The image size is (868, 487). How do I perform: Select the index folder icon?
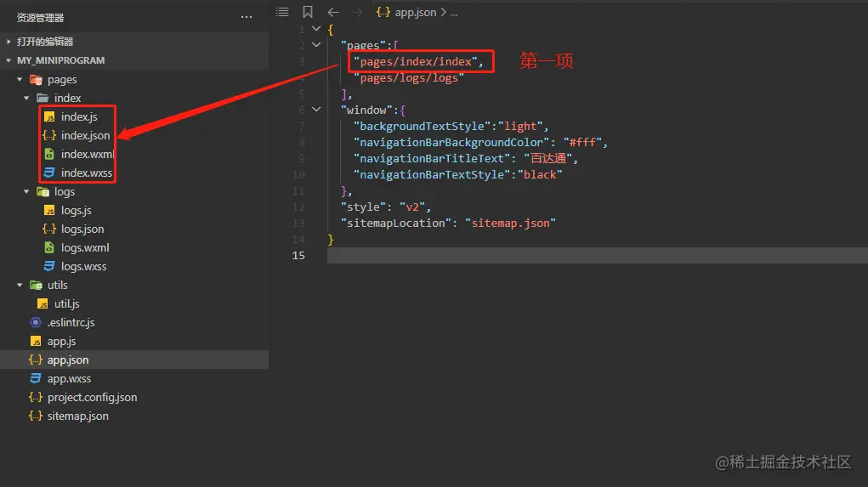[43, 98]
